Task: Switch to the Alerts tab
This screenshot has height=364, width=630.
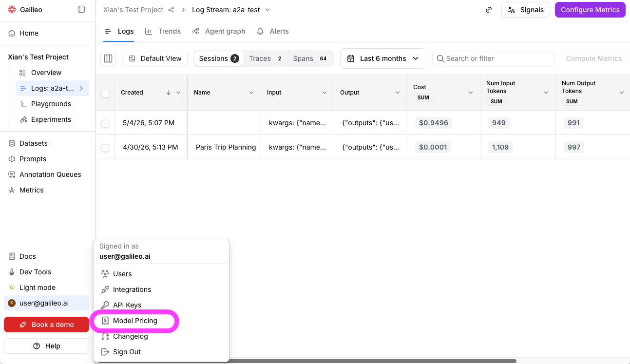Action: 273,31
